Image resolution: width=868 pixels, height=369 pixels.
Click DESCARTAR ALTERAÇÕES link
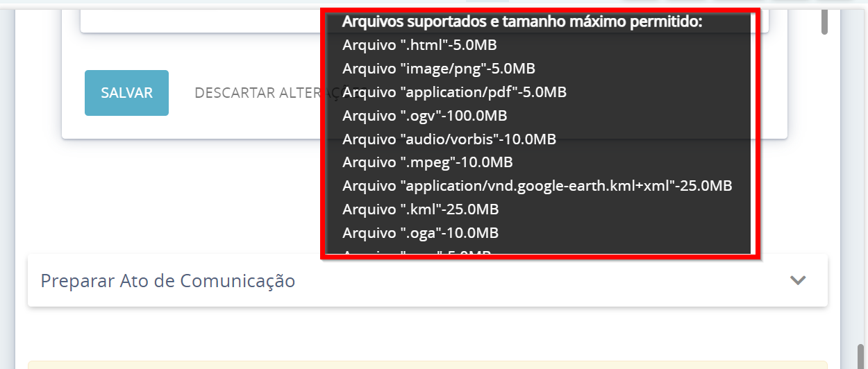(257, 93)
